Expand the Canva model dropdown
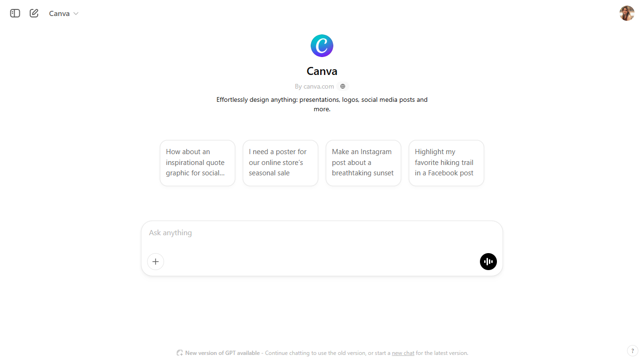 point(64,13)
